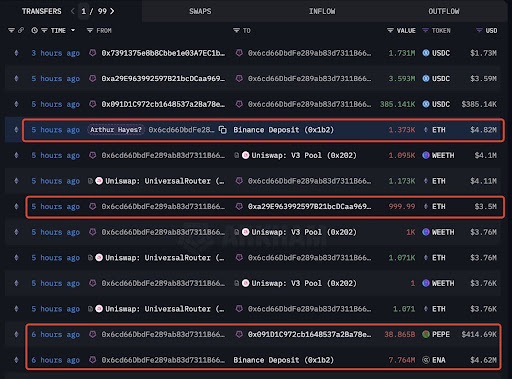
Task: Click USDC token icon in 3.593M row
Action: click(426, 79)
